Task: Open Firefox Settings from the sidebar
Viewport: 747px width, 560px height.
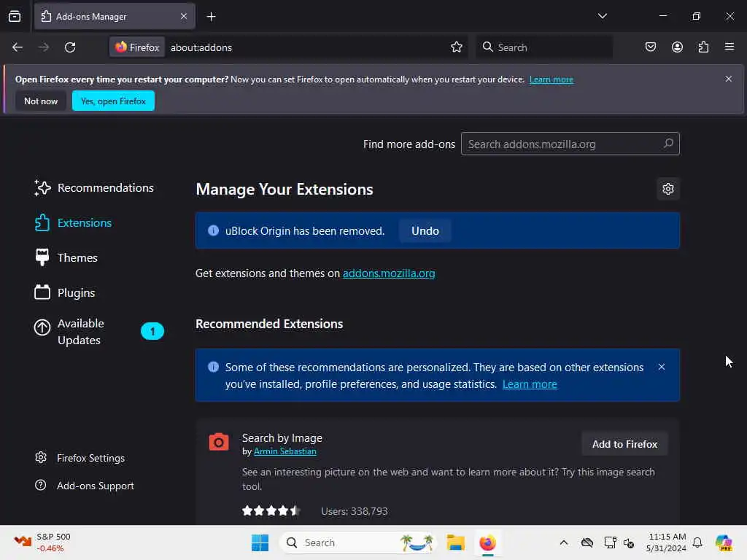Action: pyautogui.click(x=80, y=458)
